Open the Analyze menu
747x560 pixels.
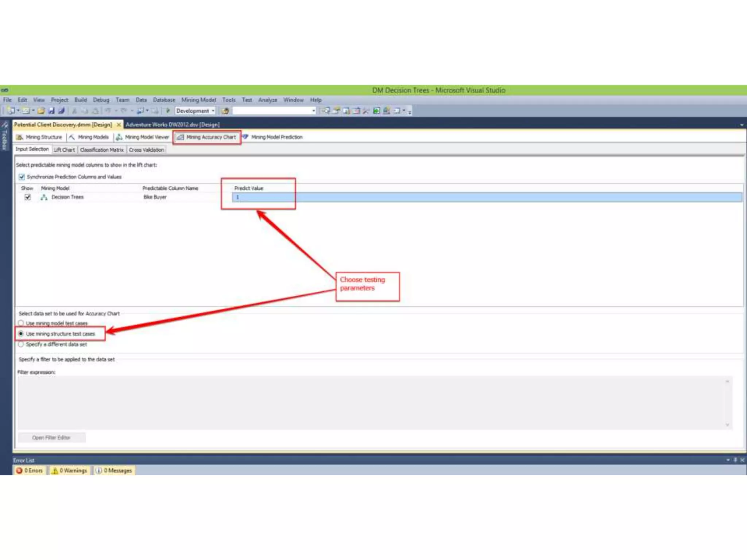pyautogui.click(x=267, y=100)
